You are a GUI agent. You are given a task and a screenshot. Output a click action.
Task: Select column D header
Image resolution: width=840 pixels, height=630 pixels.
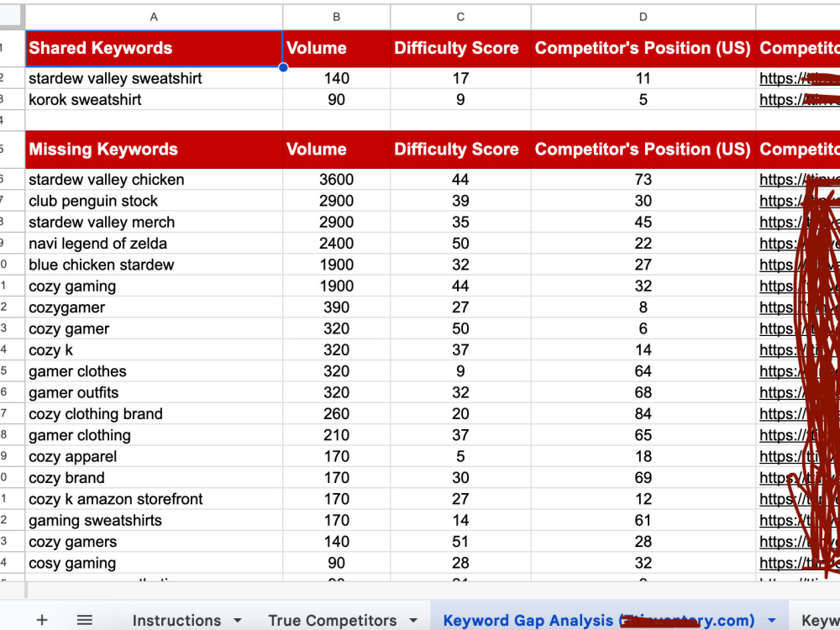(x=643, y=17)
